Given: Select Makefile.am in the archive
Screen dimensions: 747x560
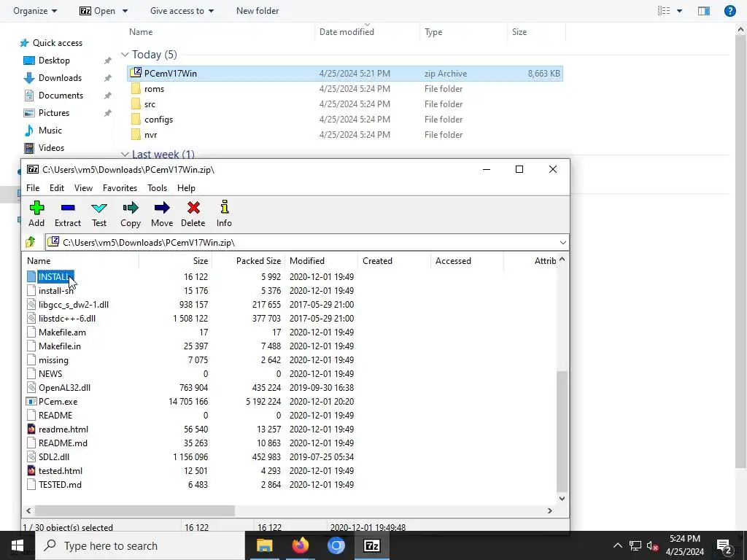Looking at the screenshot, I should click(62, 332).
